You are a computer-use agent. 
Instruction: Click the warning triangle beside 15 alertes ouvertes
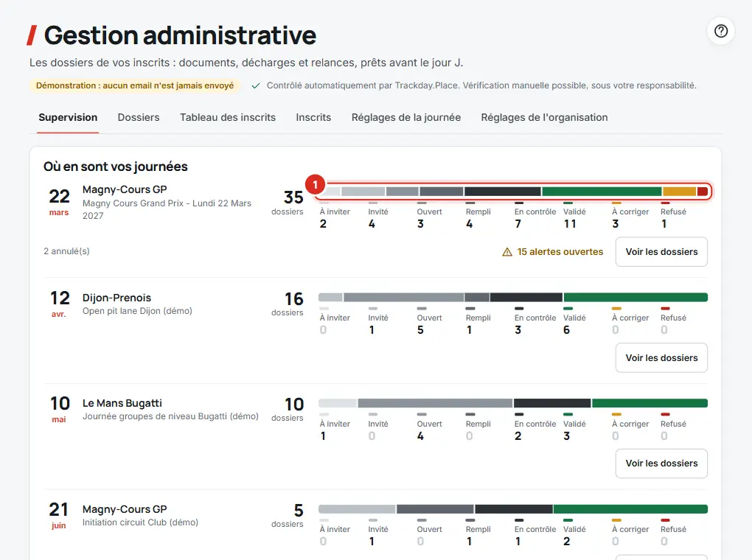507,252
